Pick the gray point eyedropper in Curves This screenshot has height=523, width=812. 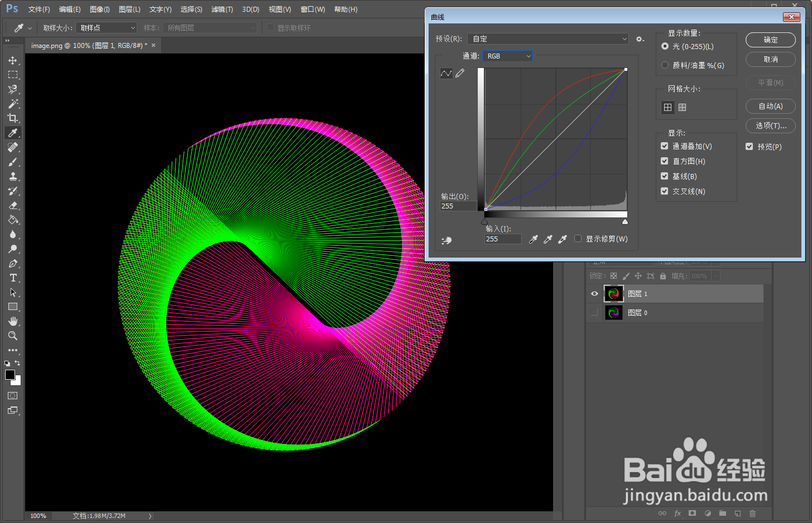click(x=548, y=239)
